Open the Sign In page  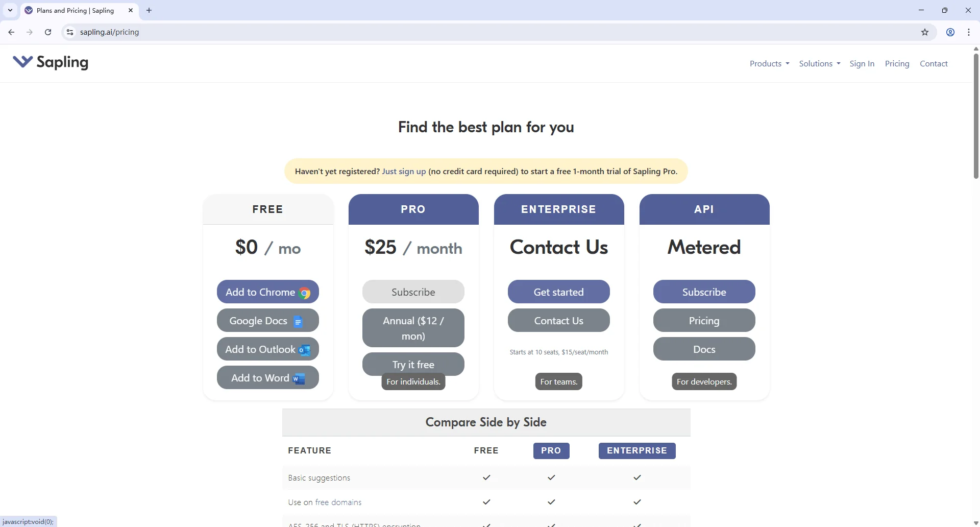(862, 64)
